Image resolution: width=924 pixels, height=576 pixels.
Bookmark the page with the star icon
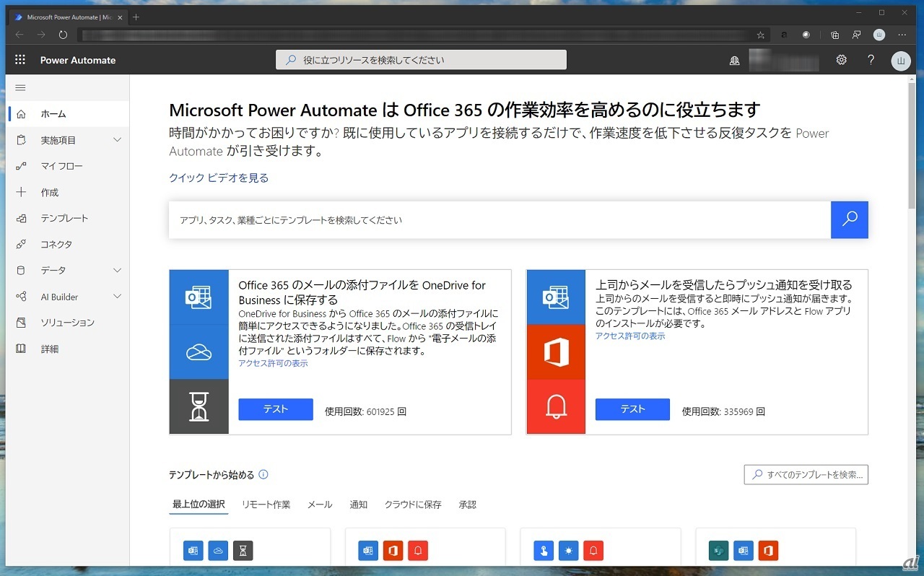760,35
